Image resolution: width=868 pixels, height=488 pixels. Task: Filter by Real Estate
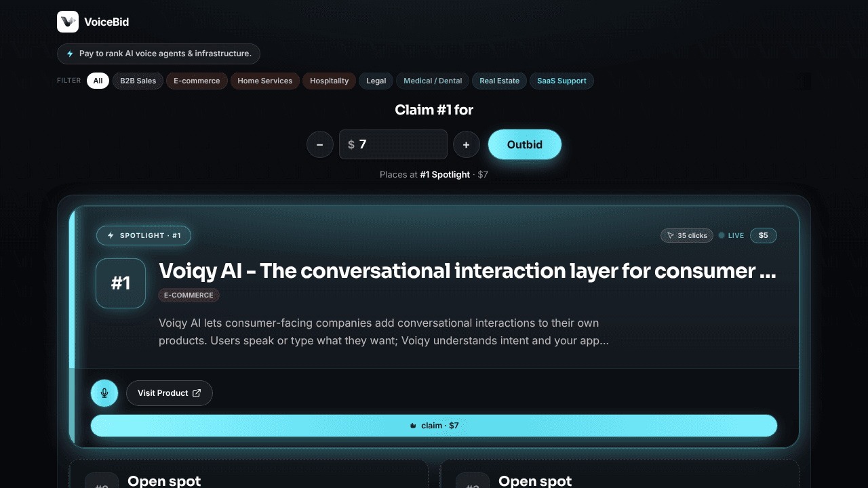click(499, 81)
